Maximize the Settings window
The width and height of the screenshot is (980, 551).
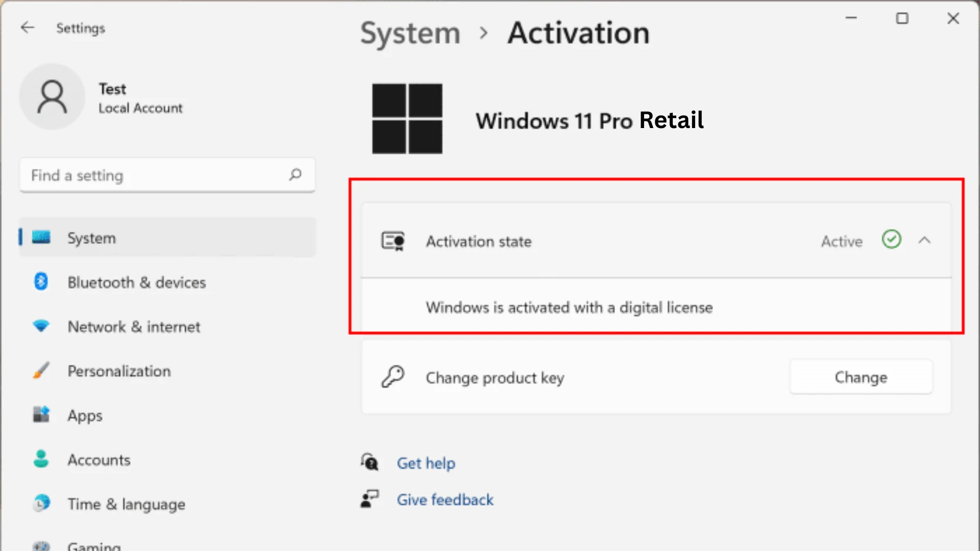coord(902,18)
